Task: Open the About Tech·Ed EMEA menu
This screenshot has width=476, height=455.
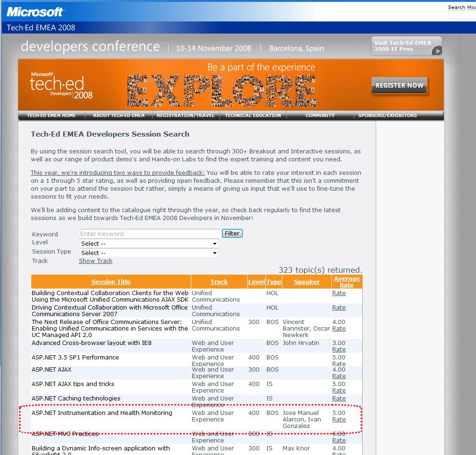Action: pos(119,115)
